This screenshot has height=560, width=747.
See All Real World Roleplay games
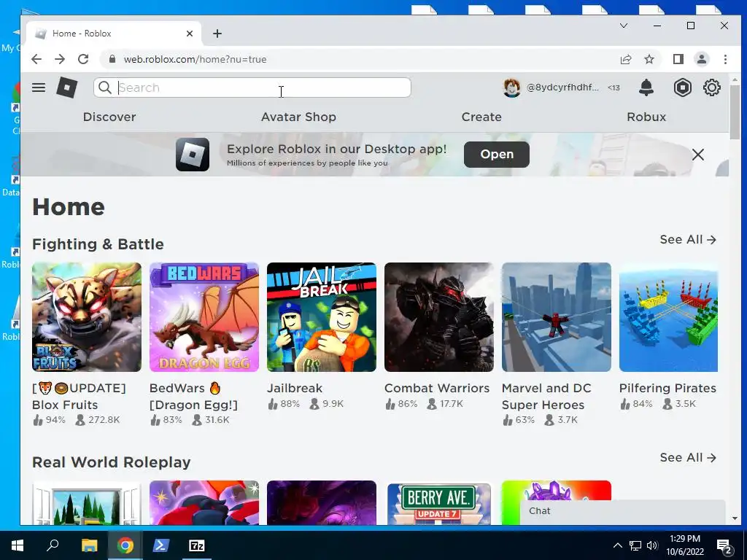click(x=688, y=458)
